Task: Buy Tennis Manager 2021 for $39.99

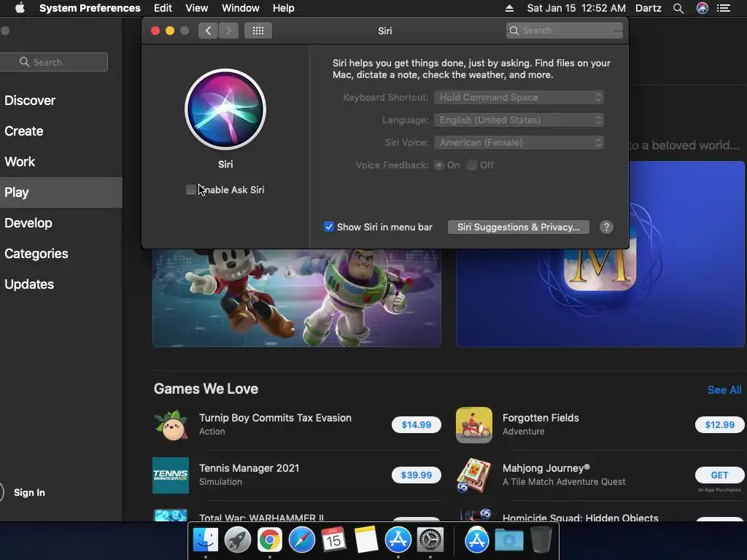Action: [x=417, y=475]
